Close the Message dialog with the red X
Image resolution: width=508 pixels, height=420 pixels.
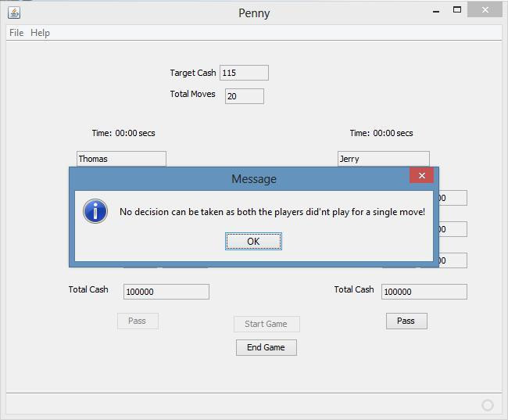click(x=421, y=175)
